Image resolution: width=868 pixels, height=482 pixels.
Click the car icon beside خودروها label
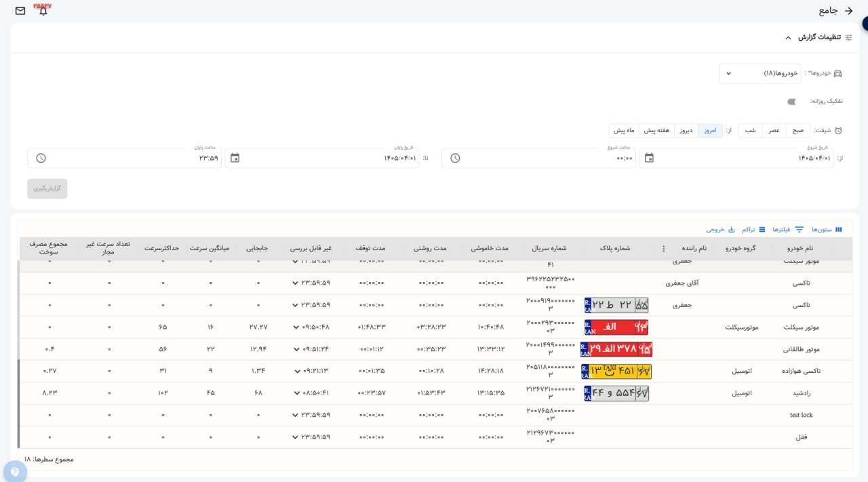click(837, 73)
